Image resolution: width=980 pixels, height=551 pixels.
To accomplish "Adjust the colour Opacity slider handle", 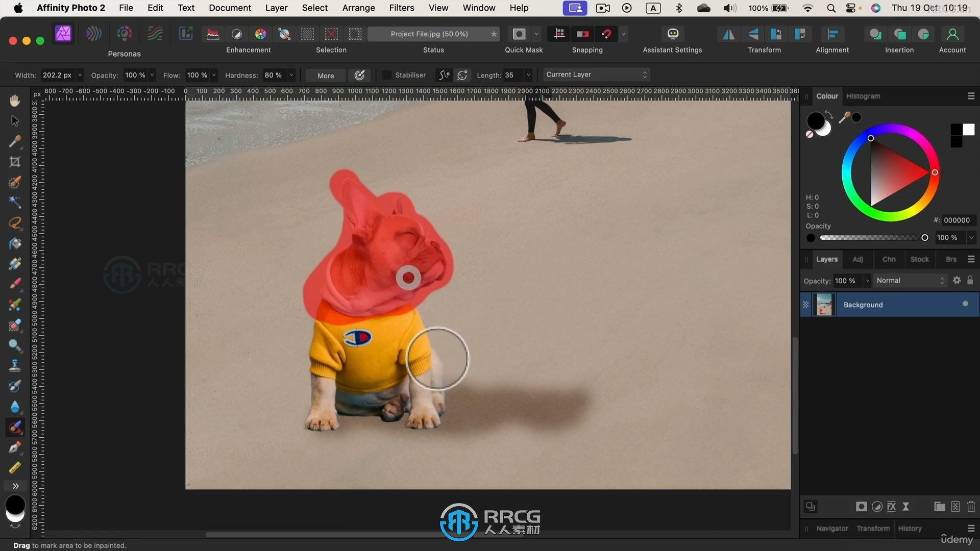I will click(x=924, y=238).
